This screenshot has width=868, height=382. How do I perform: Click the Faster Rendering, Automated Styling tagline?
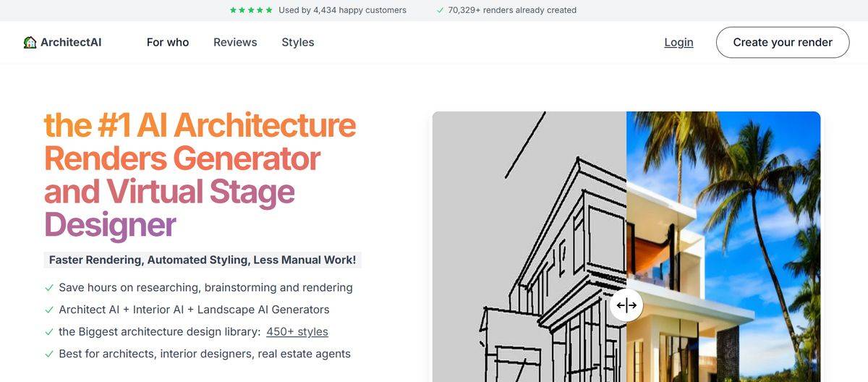203,260
